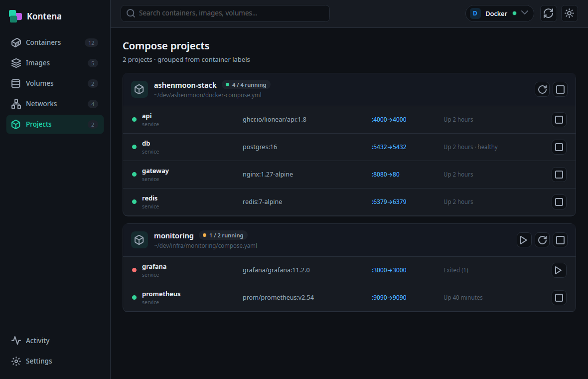Focus the search containers field
The image size is (588, 379).
pyautogui.click(x=225, y=13)
